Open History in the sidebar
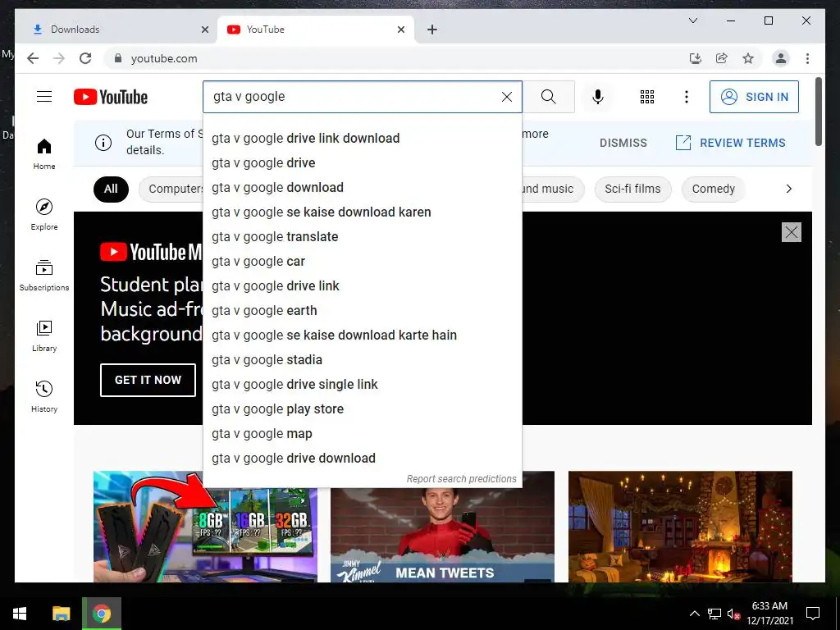 (44, 396)
